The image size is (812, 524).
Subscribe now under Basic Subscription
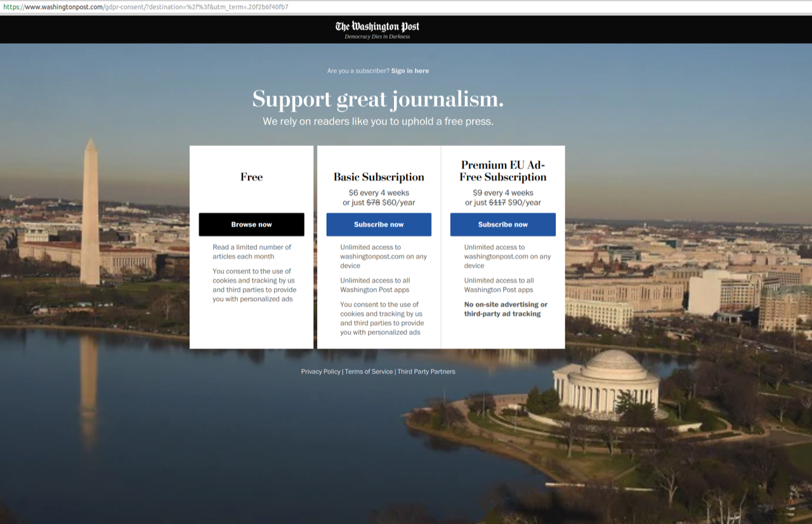tap(379, 225)
